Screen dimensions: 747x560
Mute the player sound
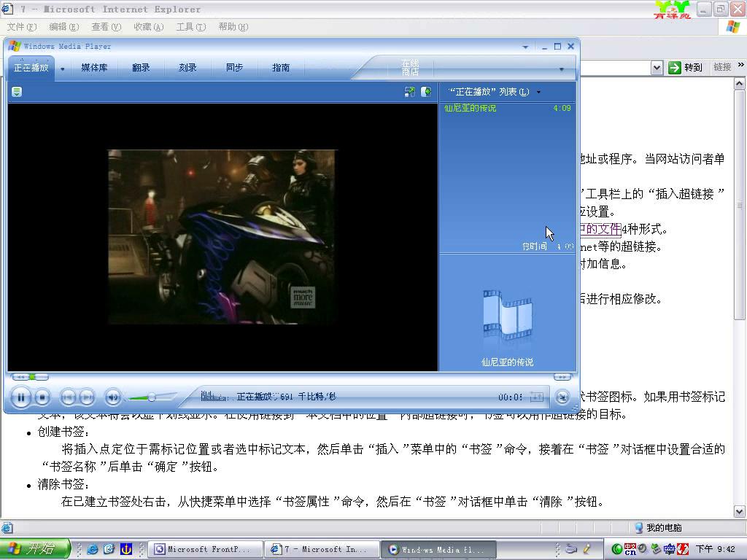coord(113,397)
